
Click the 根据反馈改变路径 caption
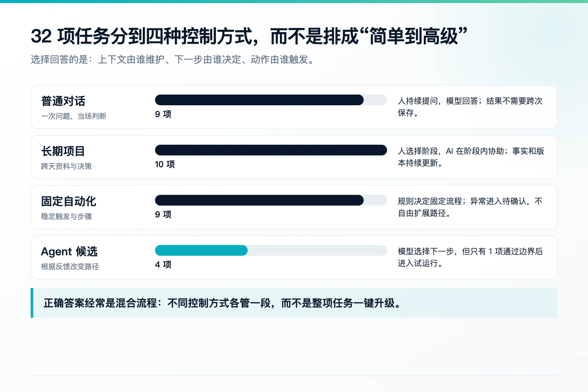pyautogui.click(x=70, y=266)
